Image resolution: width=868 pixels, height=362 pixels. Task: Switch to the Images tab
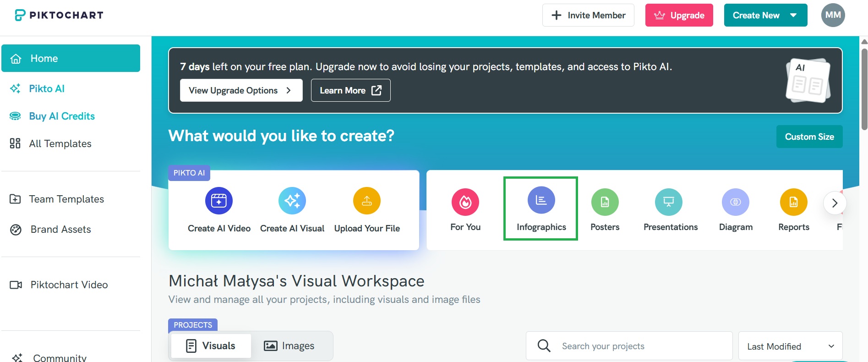click(289, 346)
